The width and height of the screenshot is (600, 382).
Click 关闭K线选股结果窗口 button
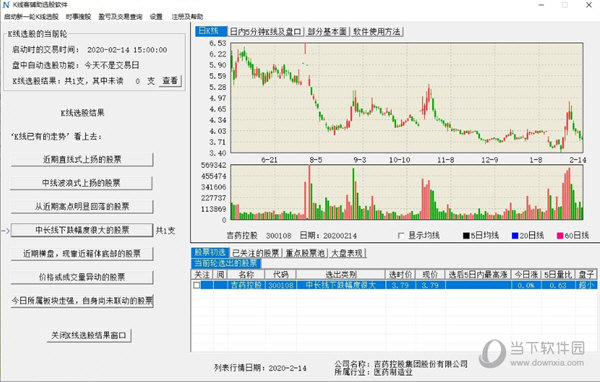click(89, 335)
